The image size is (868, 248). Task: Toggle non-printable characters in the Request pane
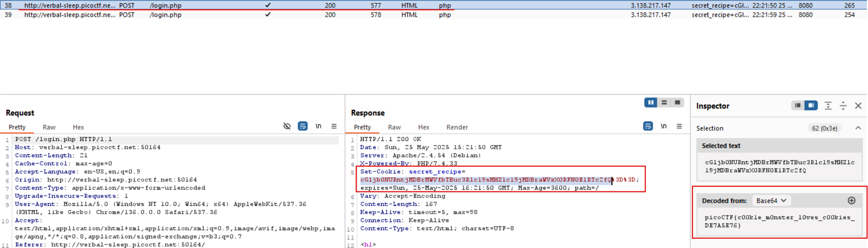point(318,126)
